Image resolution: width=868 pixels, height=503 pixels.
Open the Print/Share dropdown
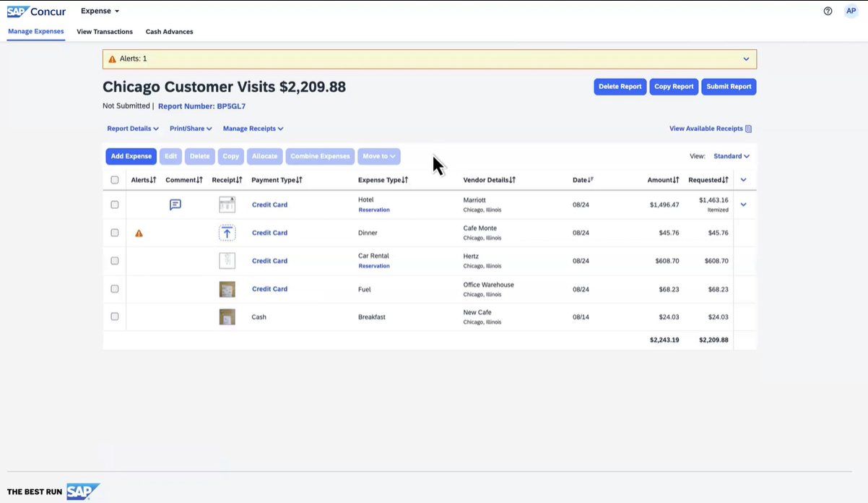pyautogui.click(x=191, y=129)
